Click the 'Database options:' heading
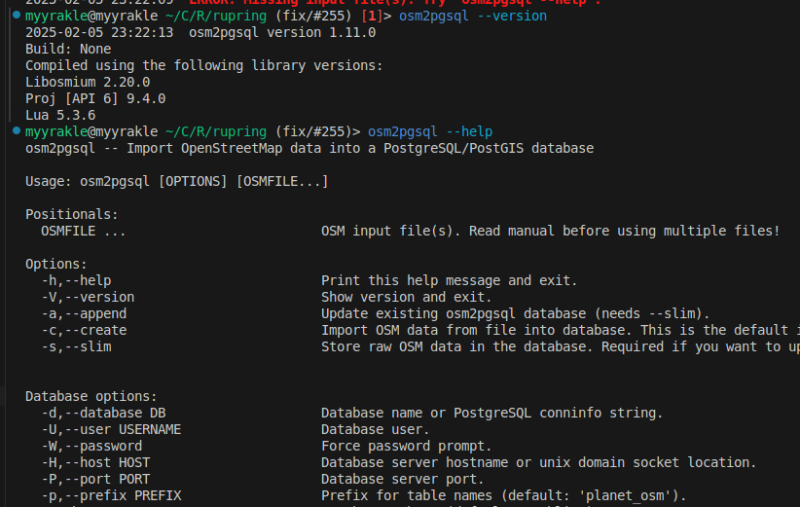 pos(91,396)
